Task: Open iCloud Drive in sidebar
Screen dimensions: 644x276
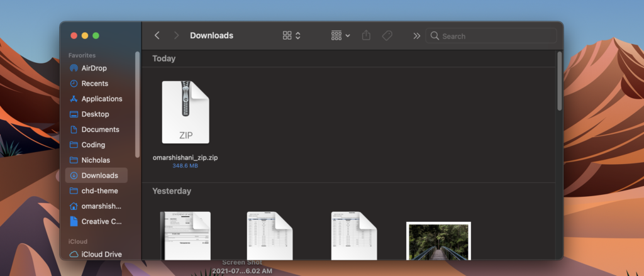Action: (96, 254)
